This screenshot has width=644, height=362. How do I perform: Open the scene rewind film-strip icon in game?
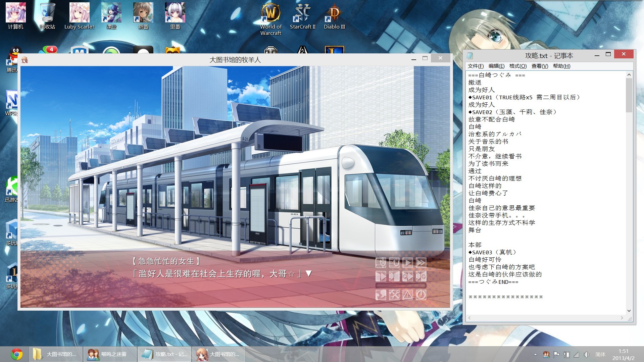(381, 263)
